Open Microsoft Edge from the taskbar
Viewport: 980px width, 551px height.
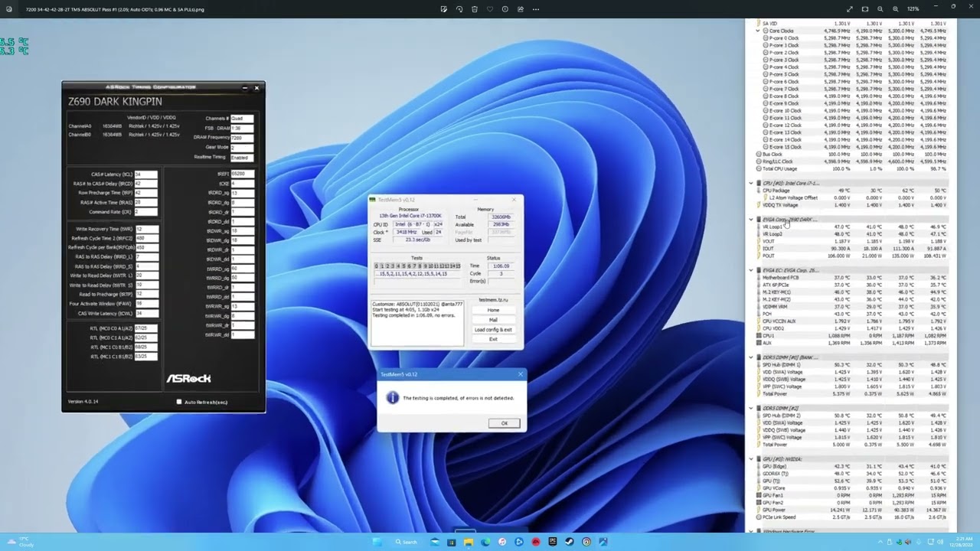tap(485, 542)
